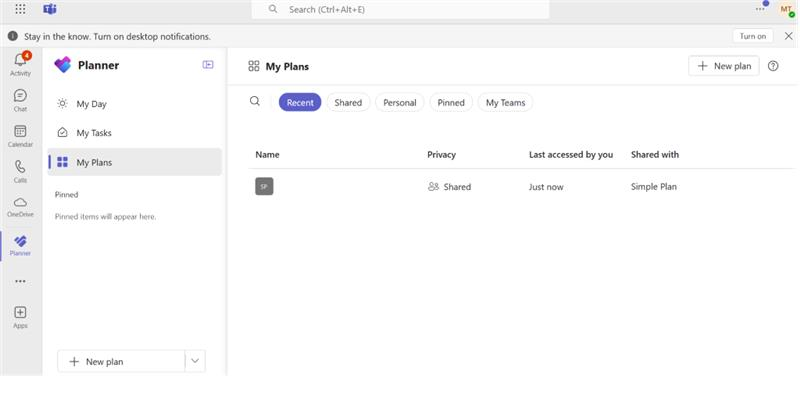Click the Planner logo in panel header
The height and width of the screenshot is (399, 800).
coord(63,65)
